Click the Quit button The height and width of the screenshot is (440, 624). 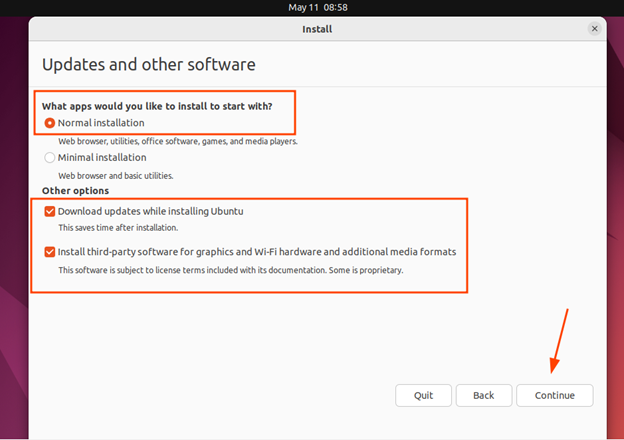click(423, 395)
